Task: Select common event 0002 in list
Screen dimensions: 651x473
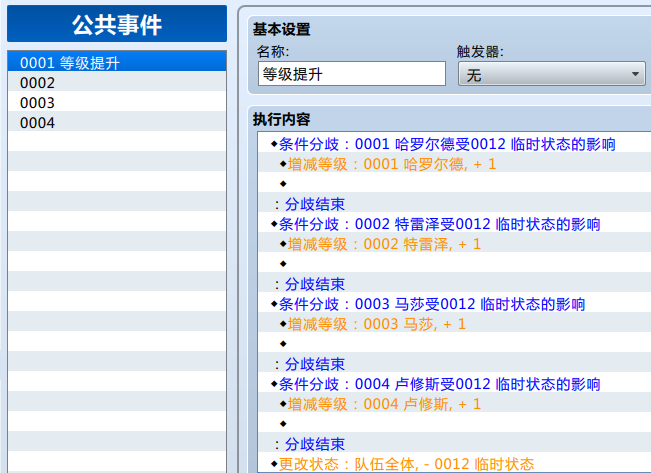Action: (x=117, y=81)
